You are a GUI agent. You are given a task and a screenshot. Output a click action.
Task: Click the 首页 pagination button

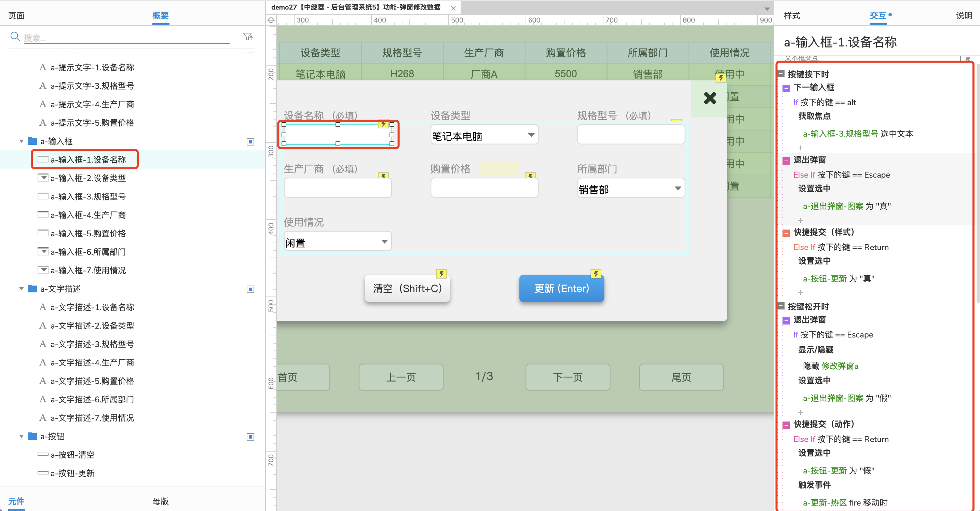303,377
